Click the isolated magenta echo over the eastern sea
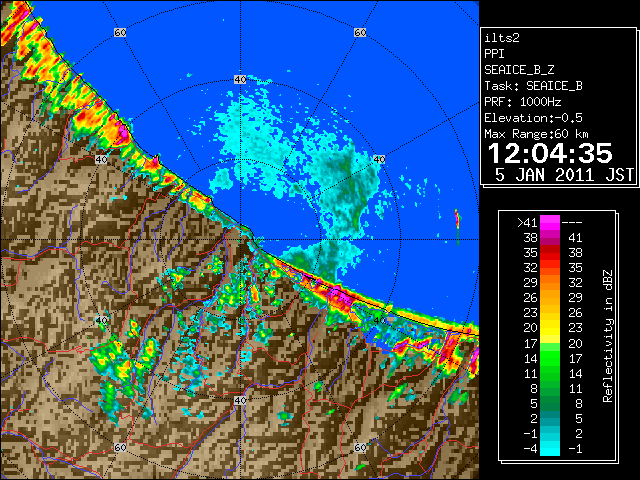This screenshot has width=640, height=480. pyautogui.click(x=457, y=221)
